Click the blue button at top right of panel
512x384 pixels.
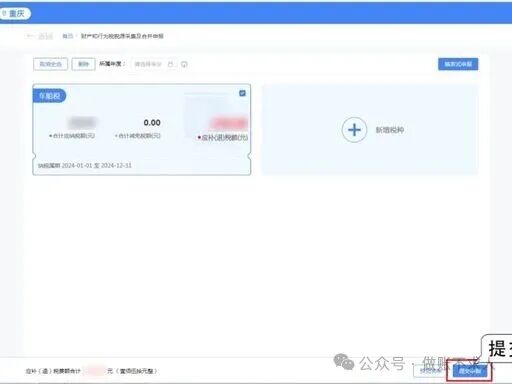[x=458, y=64]
